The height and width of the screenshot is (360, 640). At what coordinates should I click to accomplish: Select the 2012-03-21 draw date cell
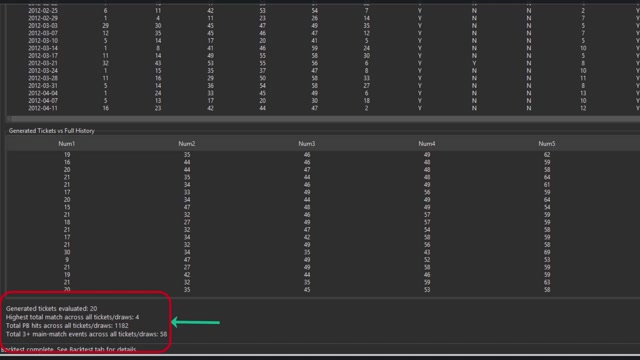tap(43, 63)
